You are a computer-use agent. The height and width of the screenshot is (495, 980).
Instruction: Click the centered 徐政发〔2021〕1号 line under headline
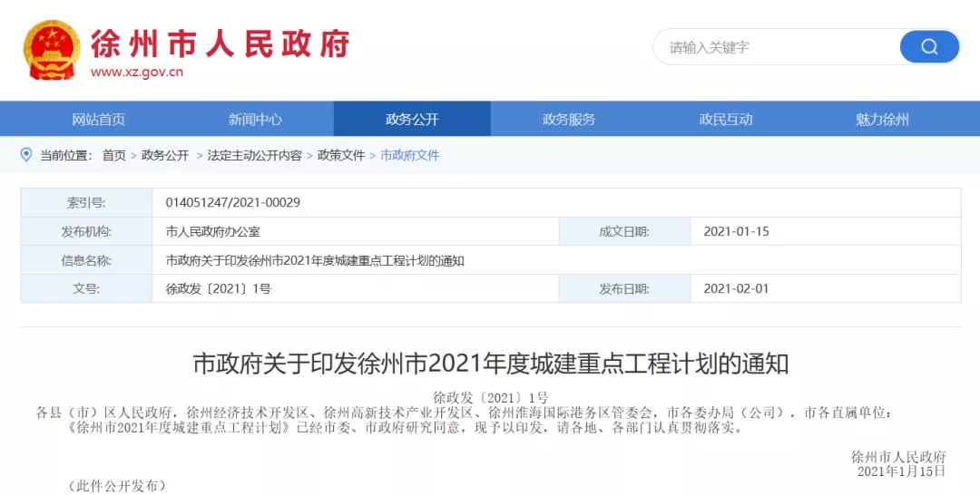pos(491,397)
